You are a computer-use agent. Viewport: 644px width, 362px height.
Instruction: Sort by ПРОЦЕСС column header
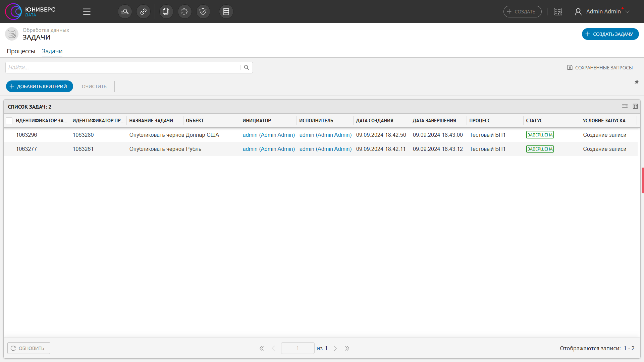click(480, 121)
